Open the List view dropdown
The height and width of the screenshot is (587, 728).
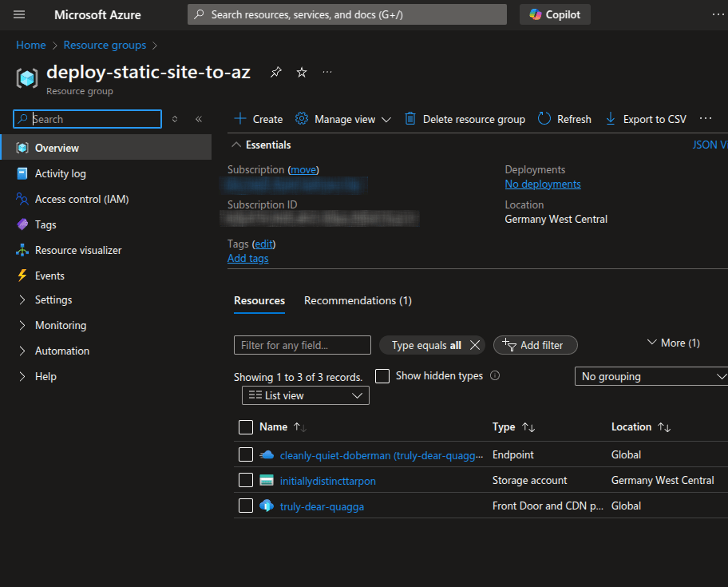click(305, 395)
